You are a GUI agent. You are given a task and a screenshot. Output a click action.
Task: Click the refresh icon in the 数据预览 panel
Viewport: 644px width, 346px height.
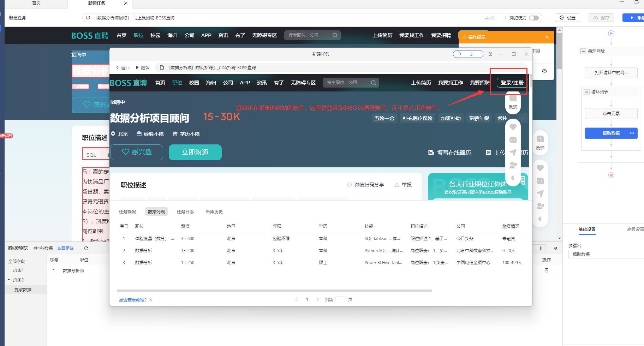coord(86,248)
